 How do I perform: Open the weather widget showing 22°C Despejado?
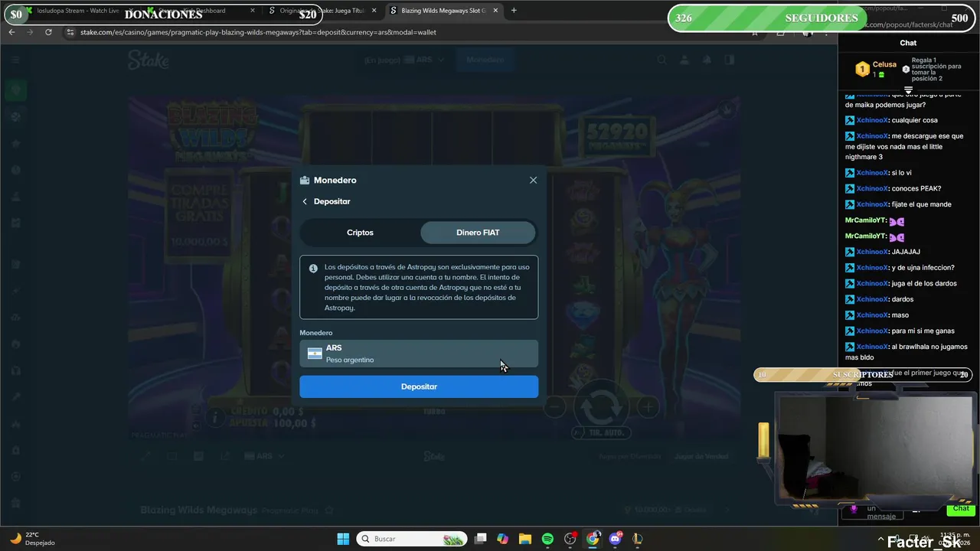(x=32, y=539)
